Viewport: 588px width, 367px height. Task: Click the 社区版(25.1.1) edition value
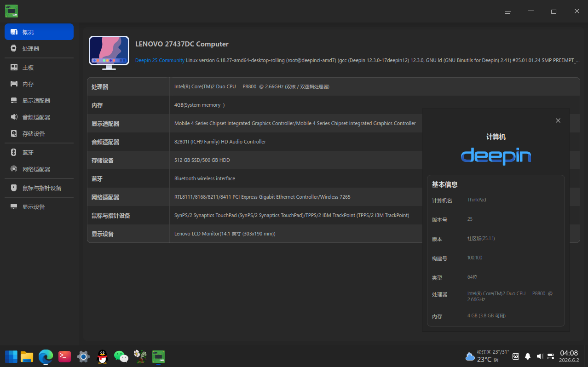[x=481, y=238]
